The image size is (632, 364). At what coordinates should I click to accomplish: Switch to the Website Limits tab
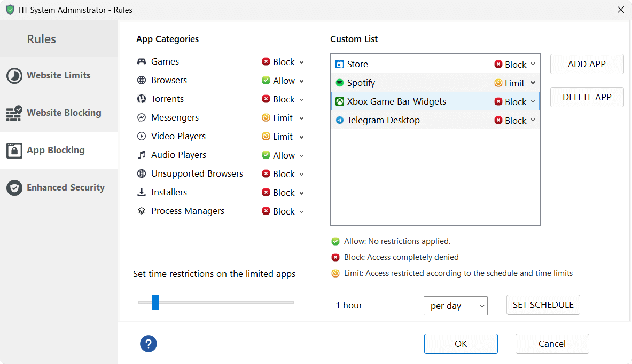58,76
